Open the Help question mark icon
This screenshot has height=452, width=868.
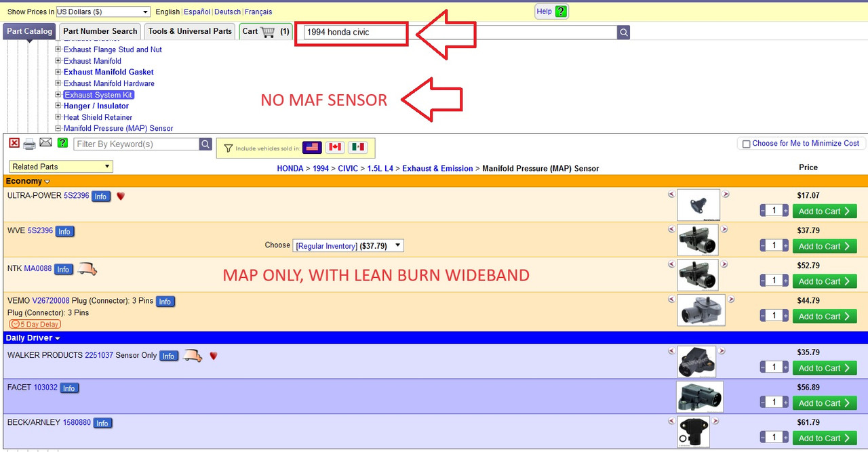560,12
